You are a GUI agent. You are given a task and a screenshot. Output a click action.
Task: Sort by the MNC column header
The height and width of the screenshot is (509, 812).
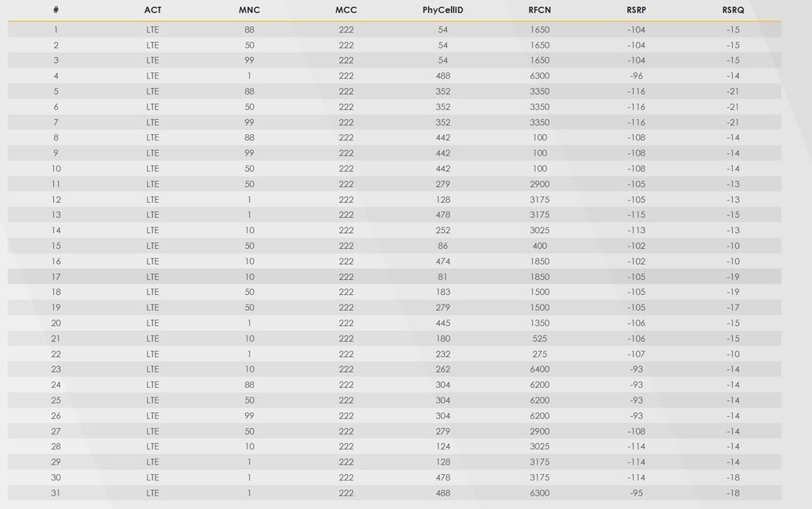coord(249,10)
